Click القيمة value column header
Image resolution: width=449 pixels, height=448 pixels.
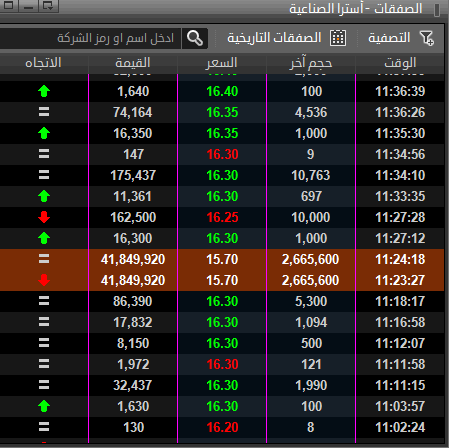click(x=133, y=63)
